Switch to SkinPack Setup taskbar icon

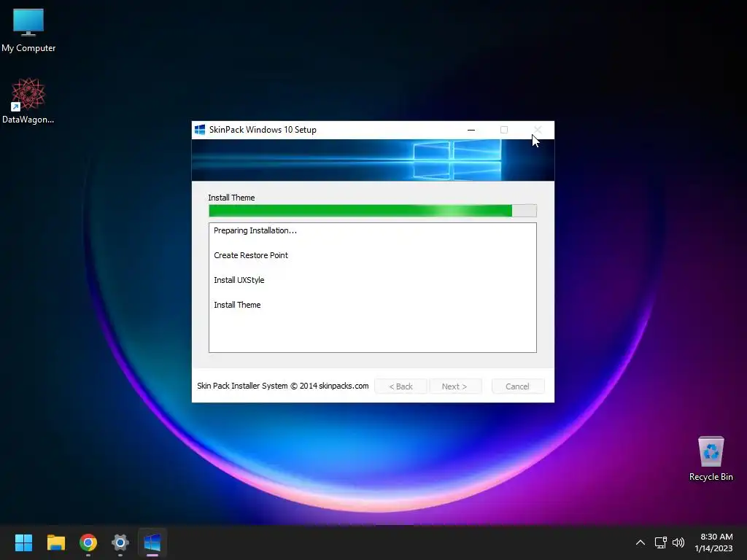pos(152,542)
